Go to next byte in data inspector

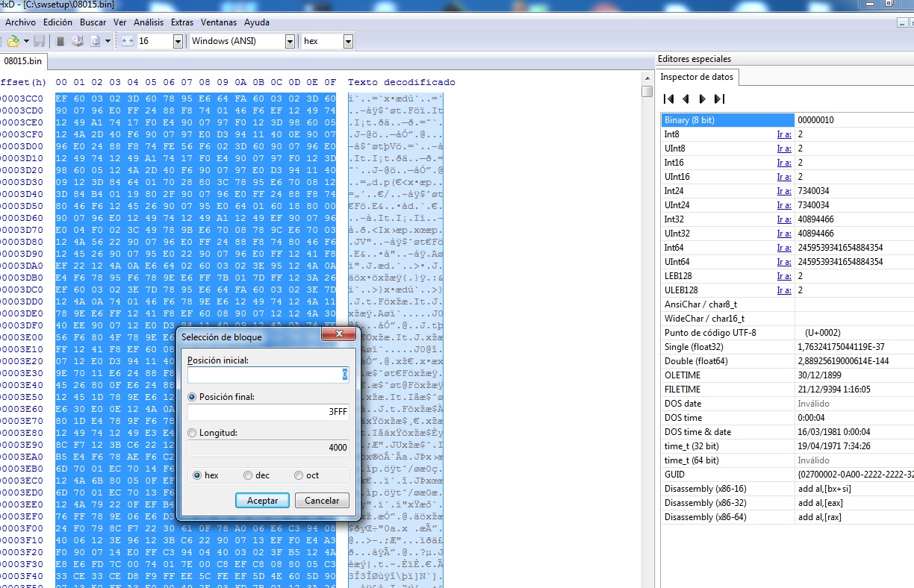tap(702, 98)
